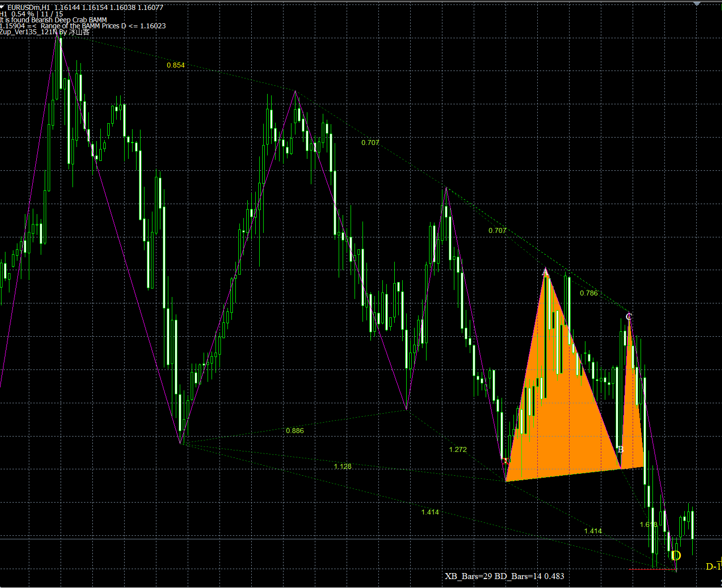Click the triangle arrow beside the EURUSDm,H1 title
722x588 pixels.
[x=2, y=7]
